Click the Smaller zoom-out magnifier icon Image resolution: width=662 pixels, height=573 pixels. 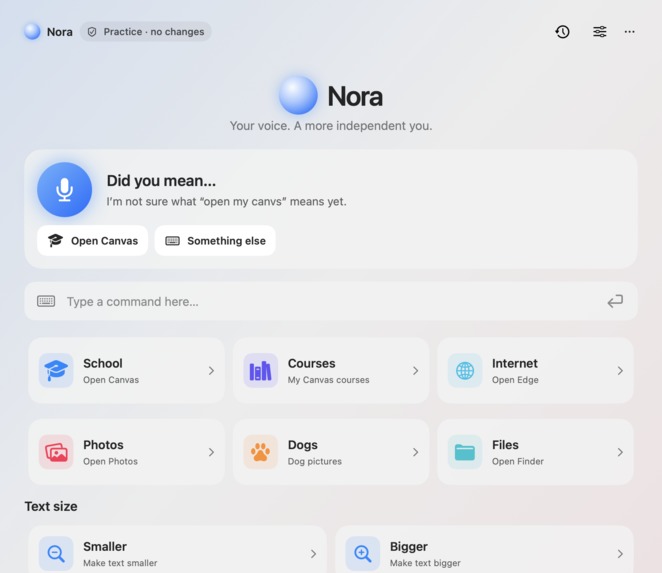coord(56,554)
